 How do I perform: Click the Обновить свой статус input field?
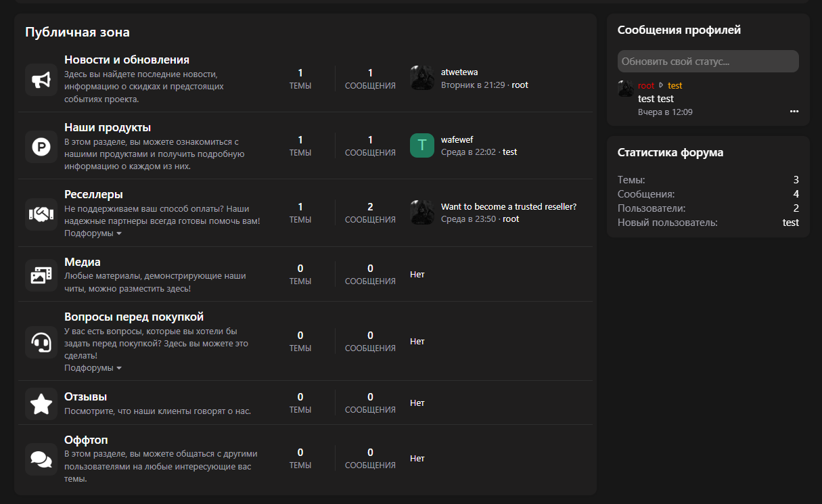(x=708, y=62)
